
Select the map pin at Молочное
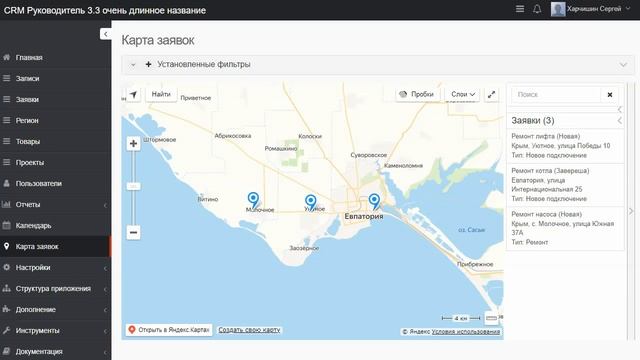click(253, 200)
